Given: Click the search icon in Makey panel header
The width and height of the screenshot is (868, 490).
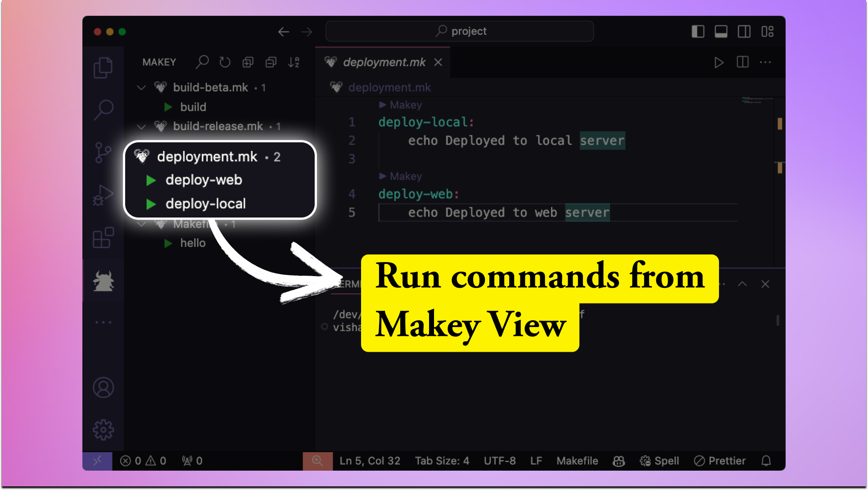Looking at the screenshot, I should tap(202, 62).
